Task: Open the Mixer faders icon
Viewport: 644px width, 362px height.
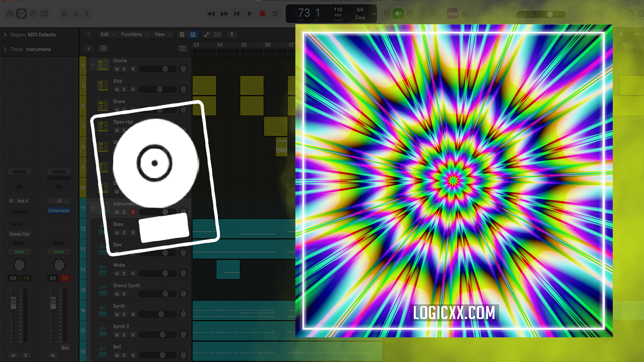Action: click(x=76, y=14)
